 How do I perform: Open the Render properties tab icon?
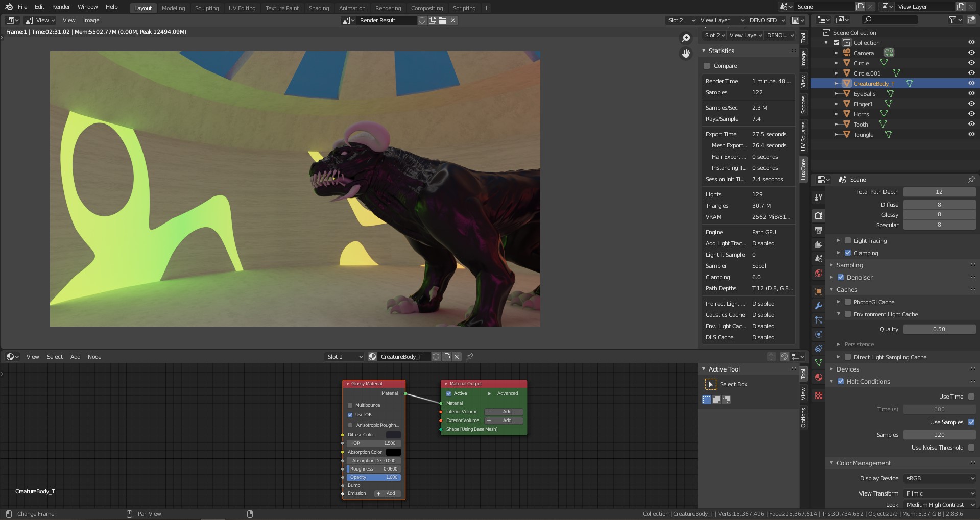pyautogui.click(x=819, y=216)
